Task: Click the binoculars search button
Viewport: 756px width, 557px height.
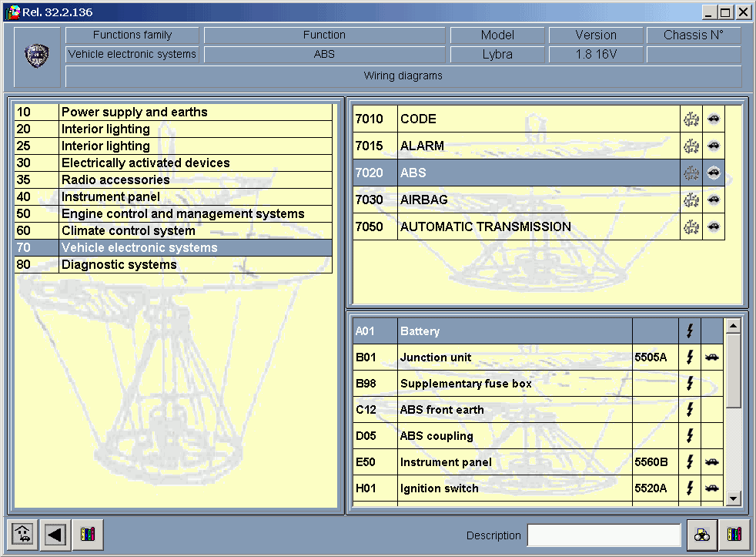Action: [x=702, y=535]
